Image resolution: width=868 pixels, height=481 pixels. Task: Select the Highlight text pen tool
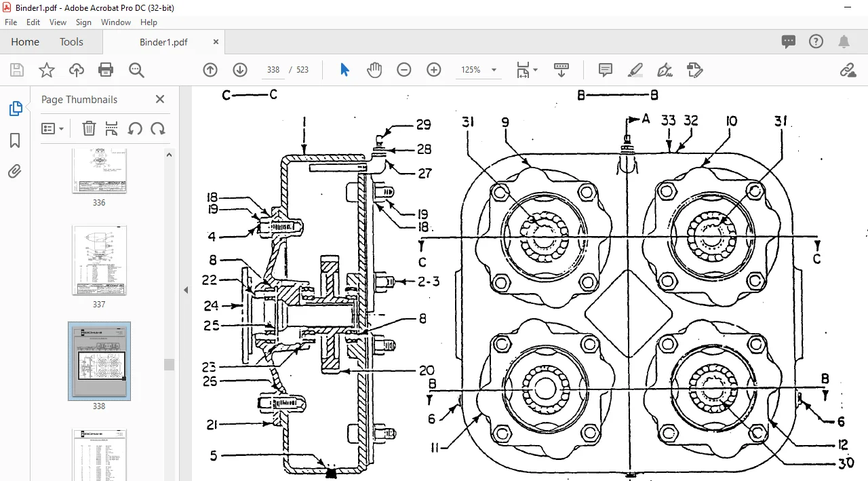click(x=635, y=70)
